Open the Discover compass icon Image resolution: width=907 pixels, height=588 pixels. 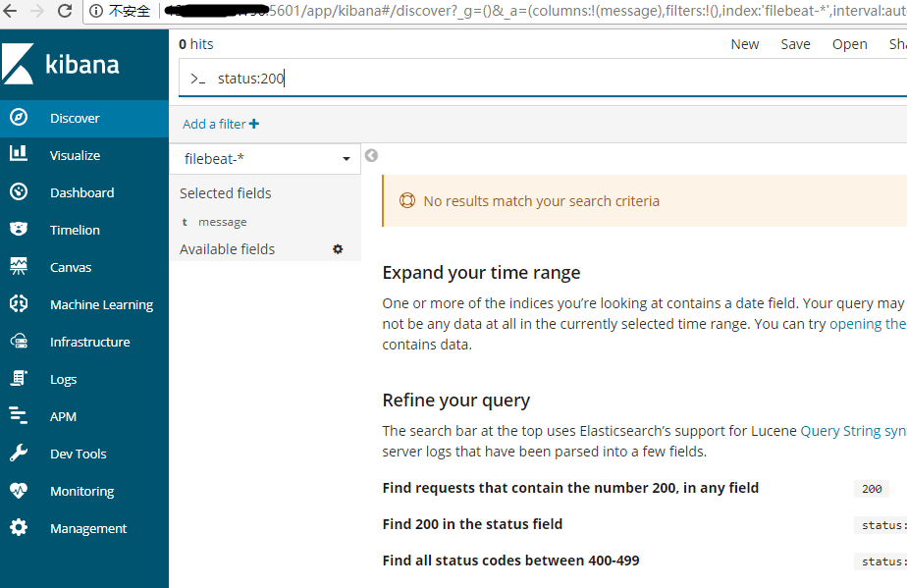[x=19, y=118]
